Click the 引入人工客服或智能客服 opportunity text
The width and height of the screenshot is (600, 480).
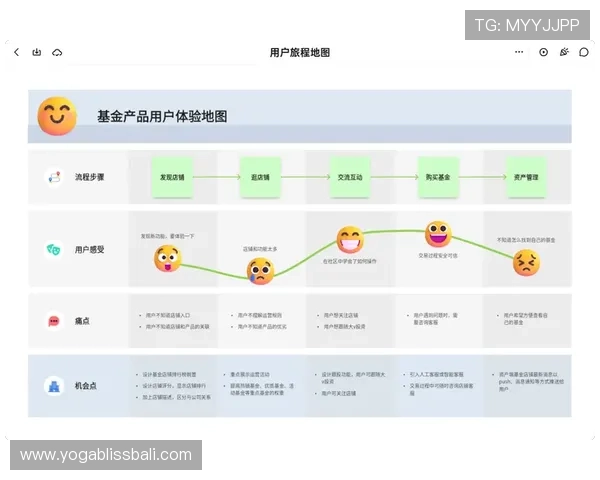tap(437, 374)
